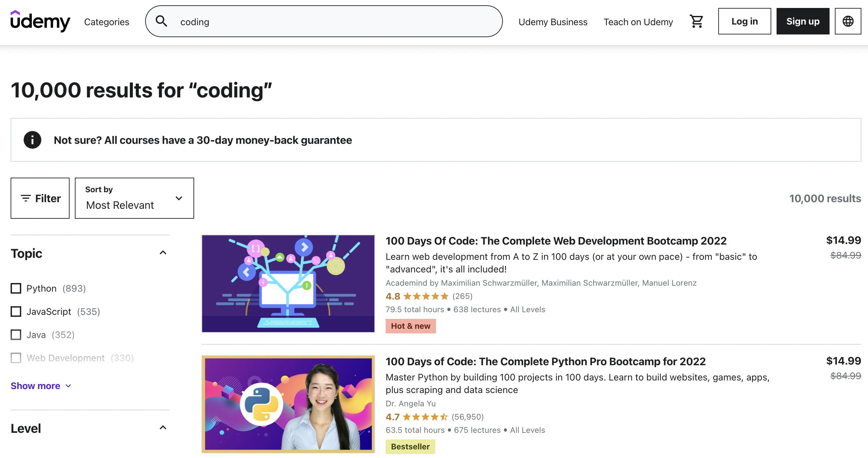This screenshot has height=458, width=868.
Task: Open the Python Pro Bootcamp course page
Action: [x=545, y=361]
